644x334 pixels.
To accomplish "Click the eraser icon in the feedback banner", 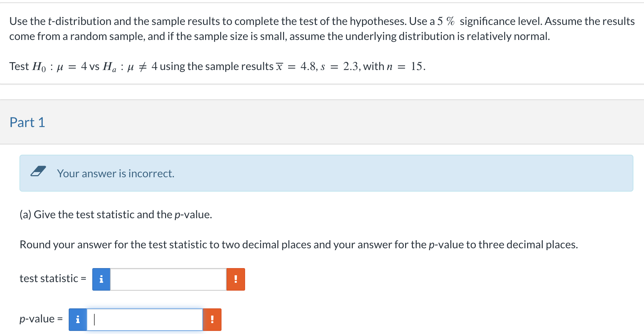I will (39, 172).
